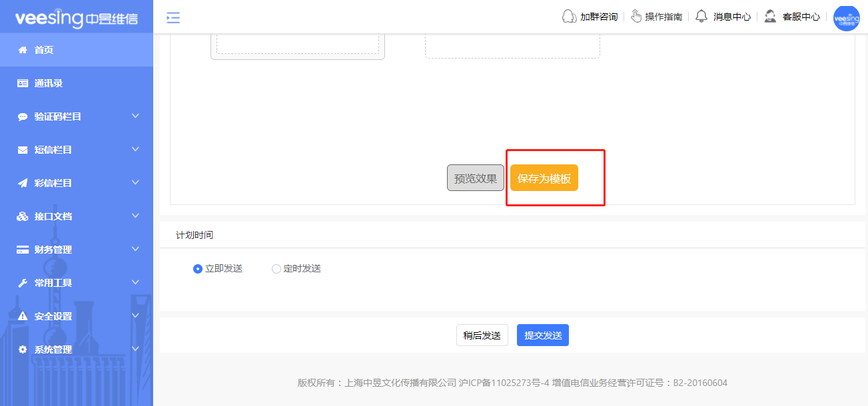The height and width of the screenshot is (406, 868).
Task: Click the Veesing 中昱维信 logo
Action: tap(76, 18)
